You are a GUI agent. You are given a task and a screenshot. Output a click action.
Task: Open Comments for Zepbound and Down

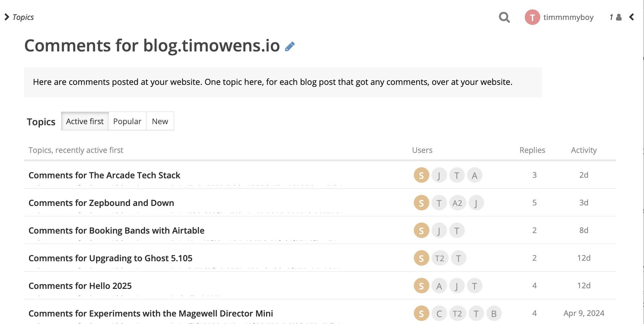(101, 203)
